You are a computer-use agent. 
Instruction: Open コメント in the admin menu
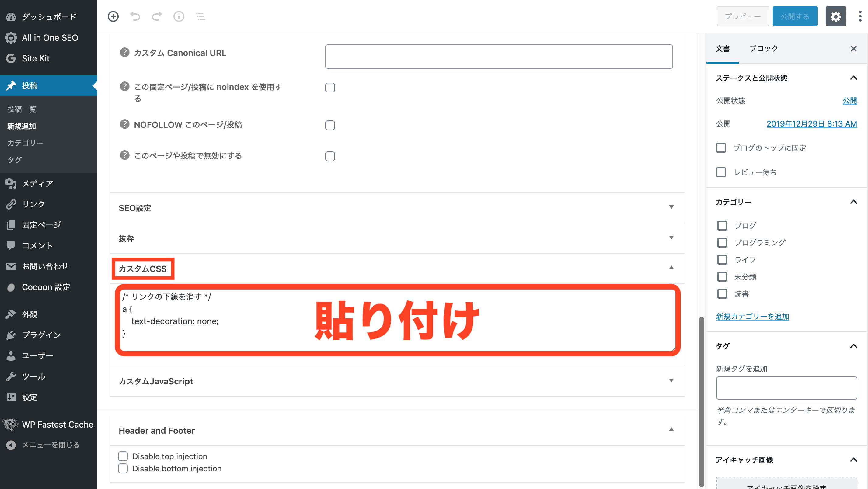pos(48,245)
